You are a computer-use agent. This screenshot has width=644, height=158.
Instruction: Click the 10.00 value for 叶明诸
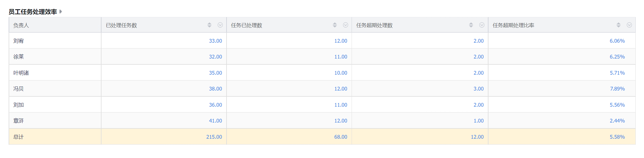click(x=341, y=73)
